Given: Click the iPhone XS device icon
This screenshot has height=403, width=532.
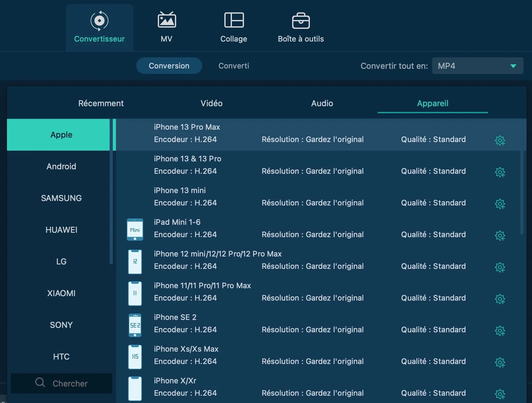Looking at the screenshot, I should pos(135,357).
